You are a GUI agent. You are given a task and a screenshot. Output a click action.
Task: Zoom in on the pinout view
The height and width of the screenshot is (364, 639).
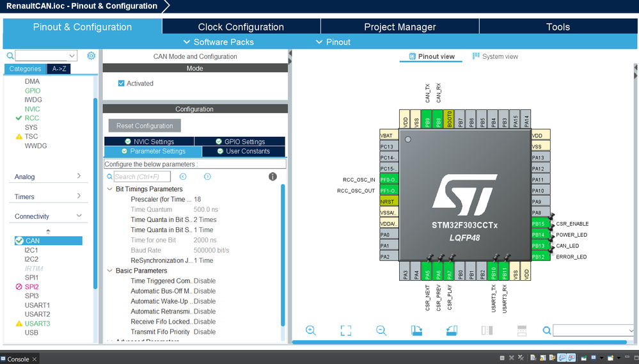(310, 331)
